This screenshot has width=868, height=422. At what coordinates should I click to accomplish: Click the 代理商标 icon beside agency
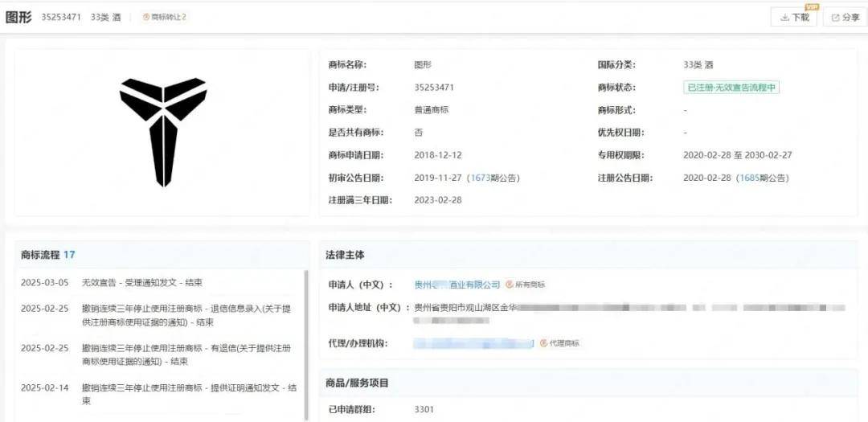[559, 343]
